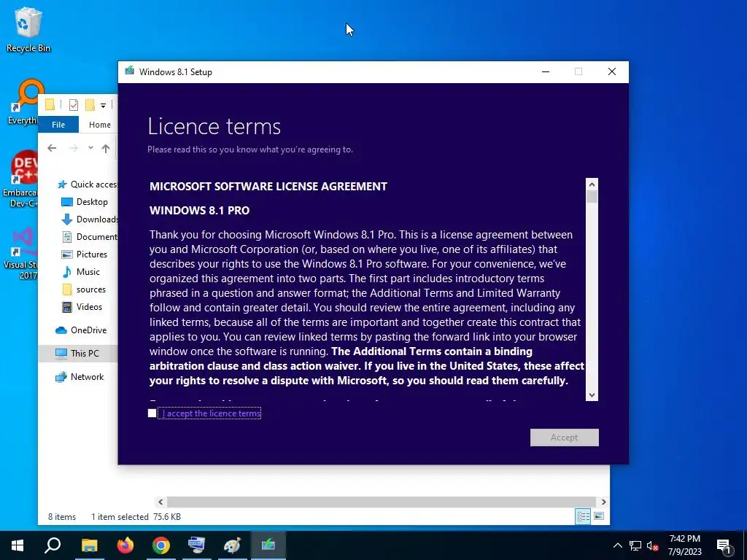The width and height of the screenshot is (747, 560).
Task: Select the sources folder in navigation pane
Action: pyautogui.click(x=84, y=289)
